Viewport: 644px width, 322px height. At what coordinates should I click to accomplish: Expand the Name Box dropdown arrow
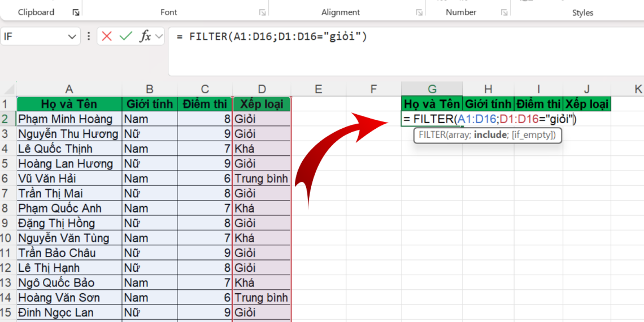72,37
